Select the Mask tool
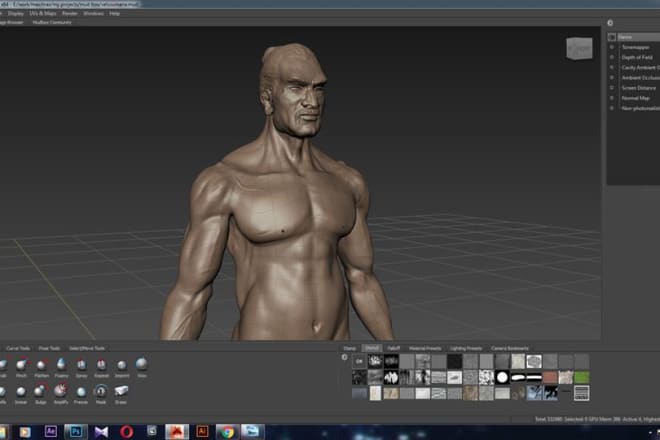The height and width of the screenshot is (440, 660). (101, 392)
